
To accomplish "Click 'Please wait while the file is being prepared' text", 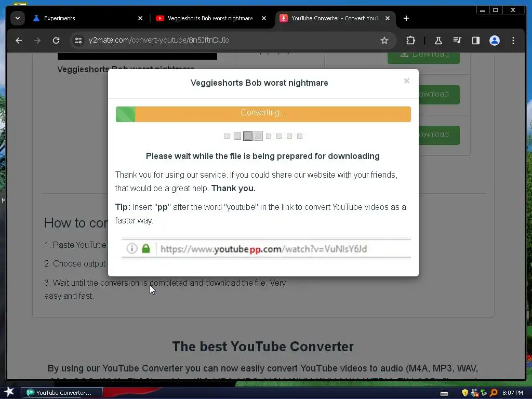I will coord(262,156).
